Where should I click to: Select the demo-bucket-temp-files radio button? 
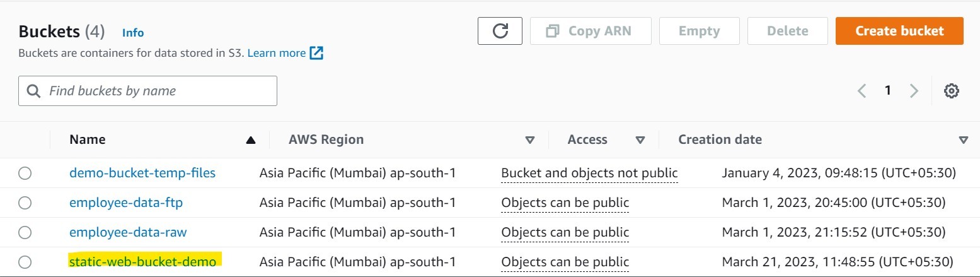(25, 173)
